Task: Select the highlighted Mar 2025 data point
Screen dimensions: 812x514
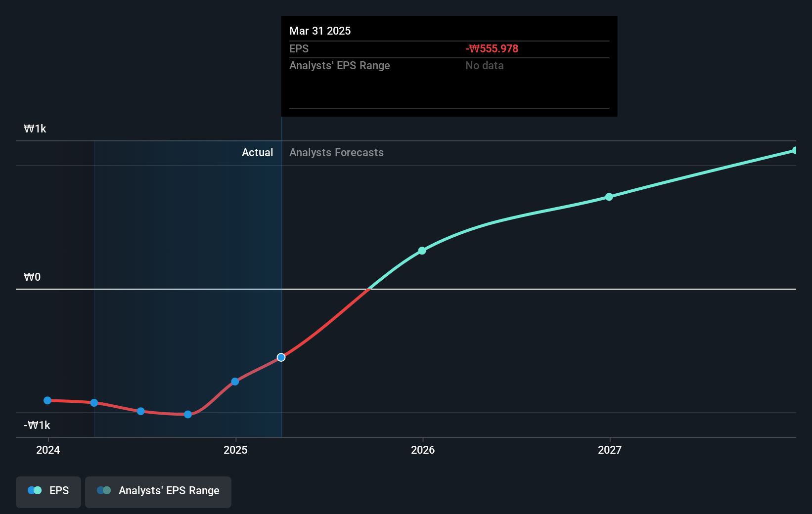Action: pos(281,357)
